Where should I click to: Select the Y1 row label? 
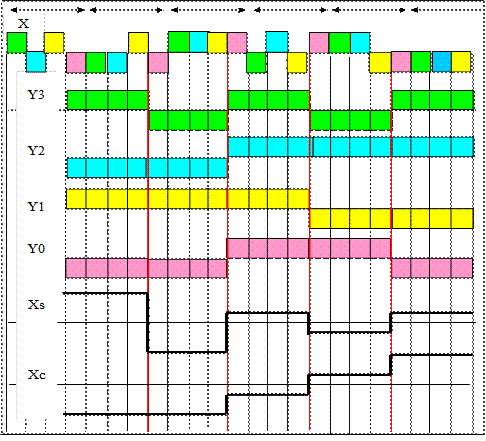(36, 207)
